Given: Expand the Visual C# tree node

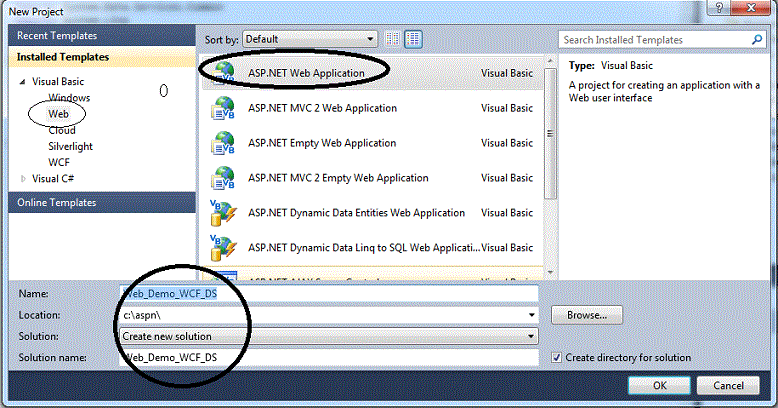Looking at the screenshot, I should [x=23, y=179].
